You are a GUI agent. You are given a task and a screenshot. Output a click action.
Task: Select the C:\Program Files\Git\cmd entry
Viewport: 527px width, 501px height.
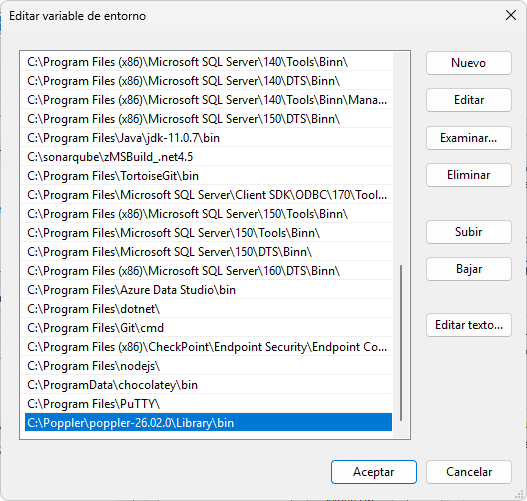[208, 328]
